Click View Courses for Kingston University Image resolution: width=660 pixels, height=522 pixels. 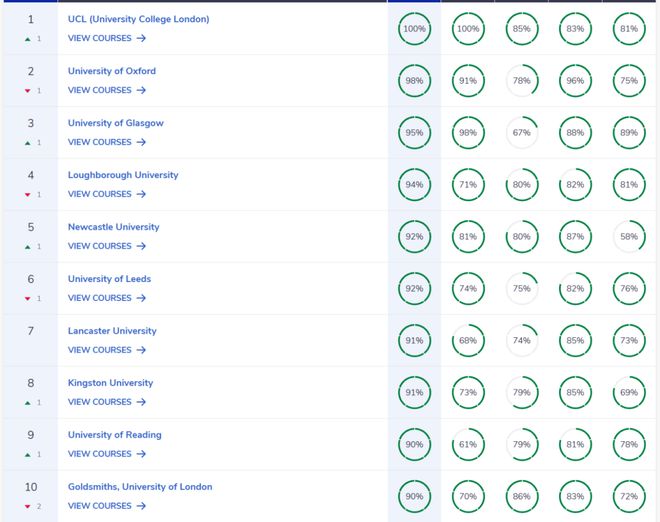107,402
